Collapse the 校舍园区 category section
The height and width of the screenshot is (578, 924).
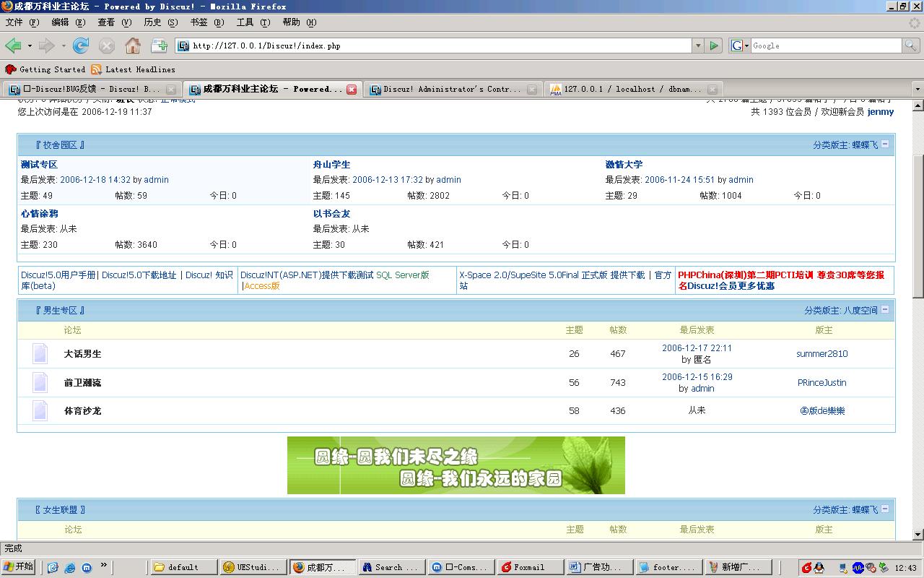pos(885,144)
